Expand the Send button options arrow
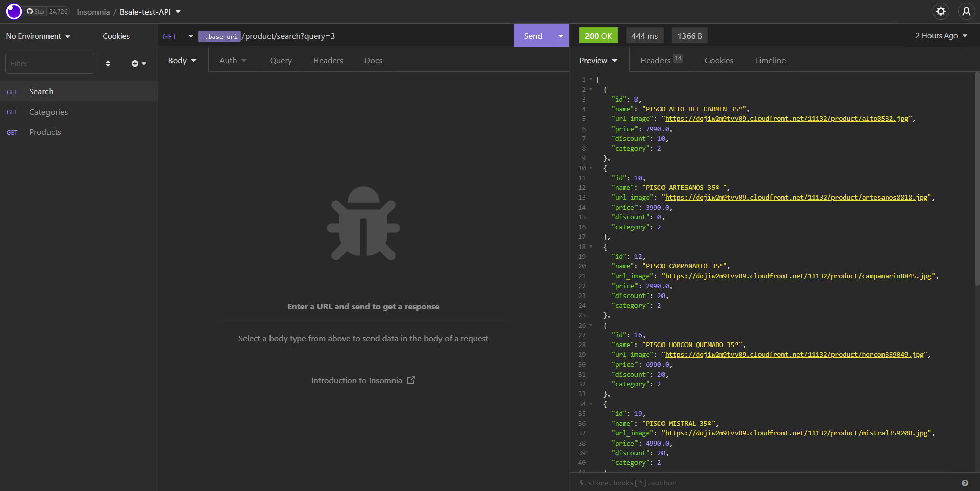Screen dimensions: 980x491 coord(560,36)
